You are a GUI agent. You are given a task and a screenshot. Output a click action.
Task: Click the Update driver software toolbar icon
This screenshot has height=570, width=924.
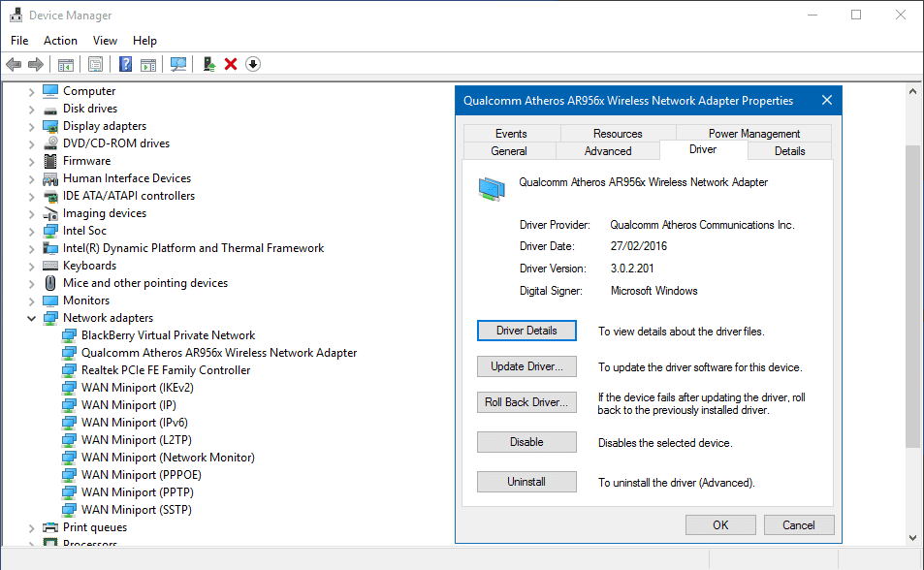point(208,64)
